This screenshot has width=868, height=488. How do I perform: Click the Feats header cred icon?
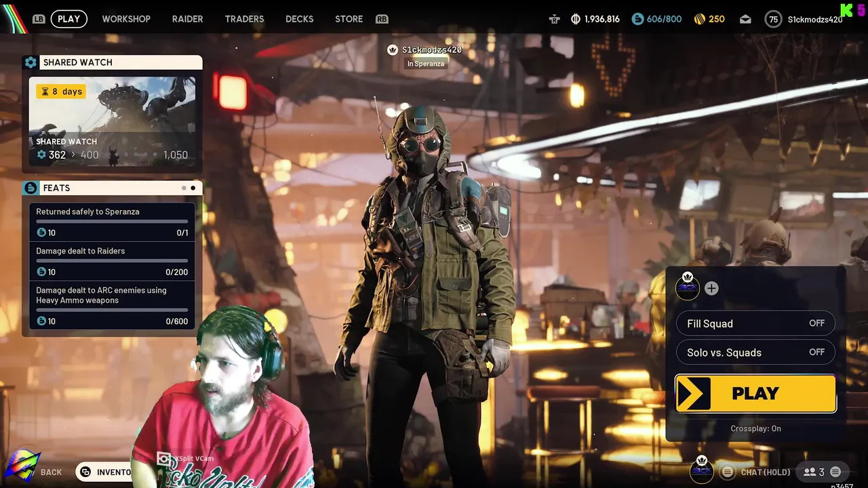pos(31,188)
